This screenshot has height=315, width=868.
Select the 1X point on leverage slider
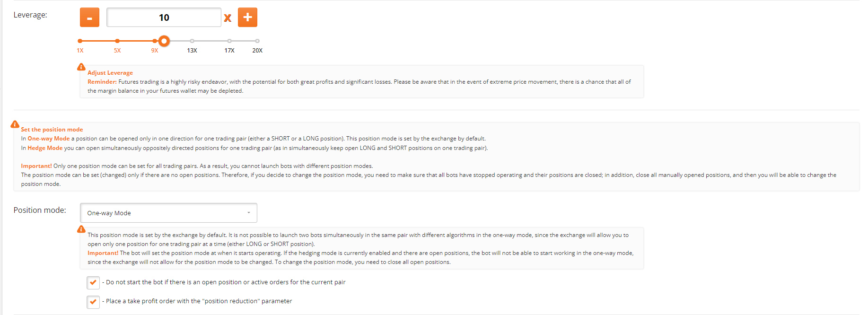pos(80,41)
